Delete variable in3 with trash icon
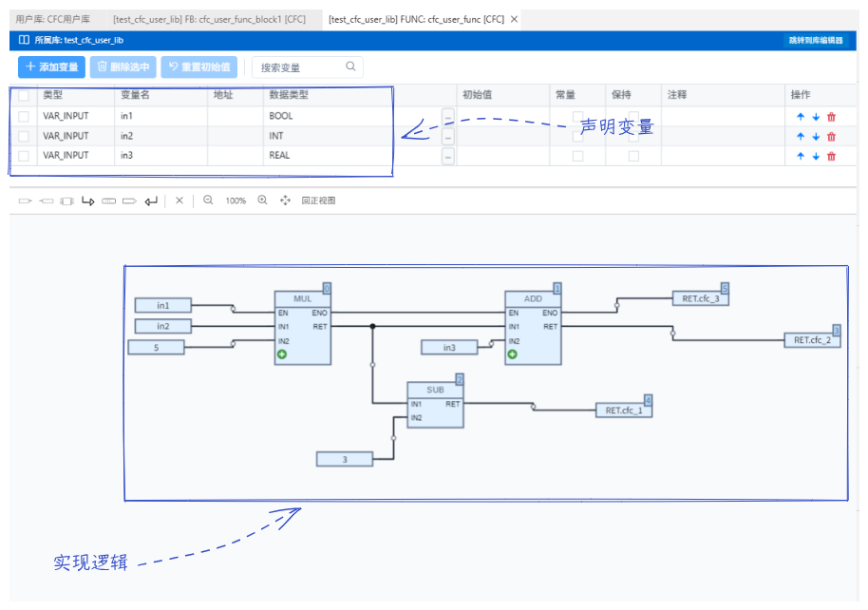This screenshot has height=610, width=868. point(832,156)
